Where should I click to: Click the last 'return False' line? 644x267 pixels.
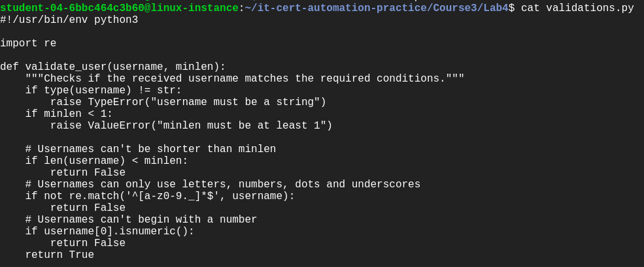(x=88, y=243)
